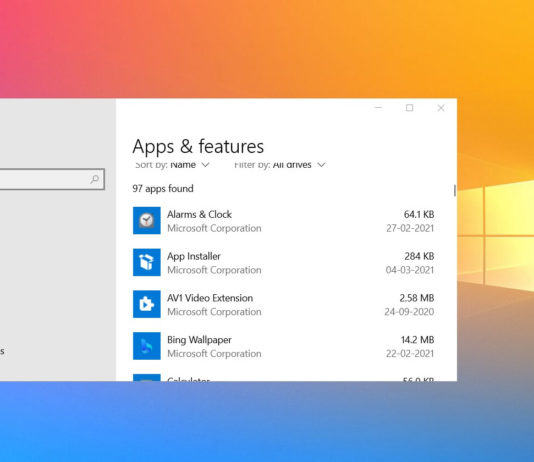
Task: Click the AV1 Video Extension icon
Action: (146, 304)
